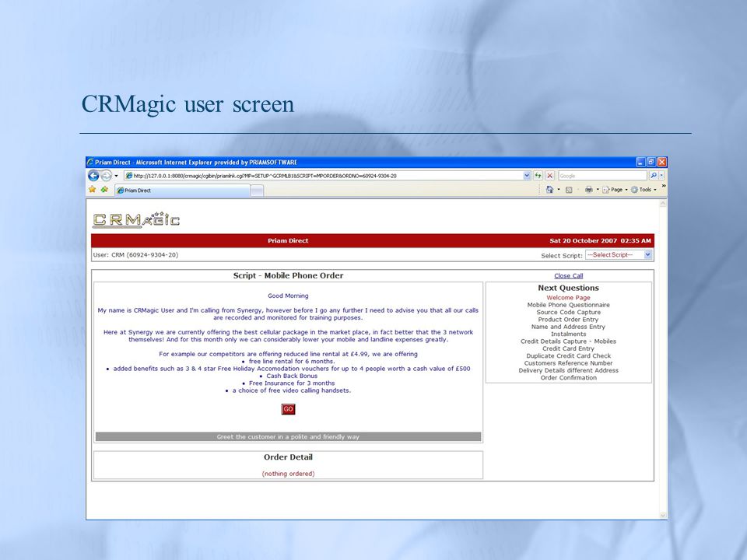Image resolution: width=747 pixels, height=560 pixels.
Task: Click the red GO button
Action: point(288,409)
